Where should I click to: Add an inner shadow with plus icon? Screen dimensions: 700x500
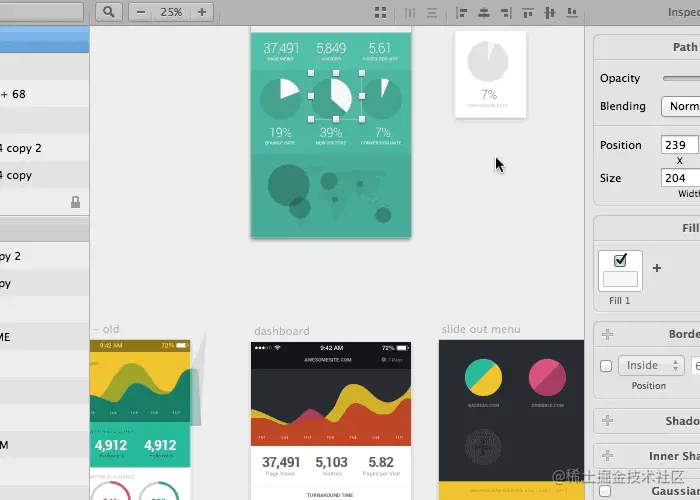pyautogui.click(x=607, y=456)
